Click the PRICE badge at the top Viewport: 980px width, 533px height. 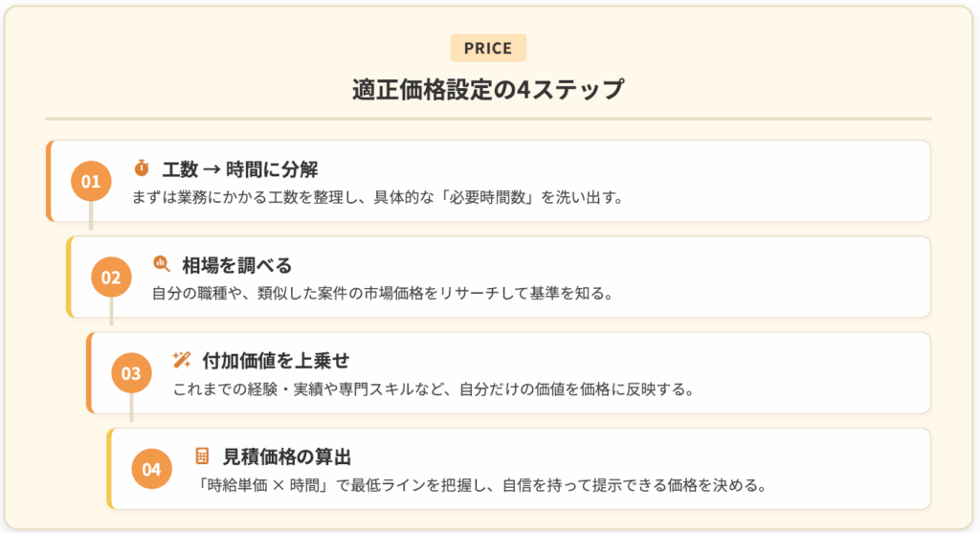[488, 48]
